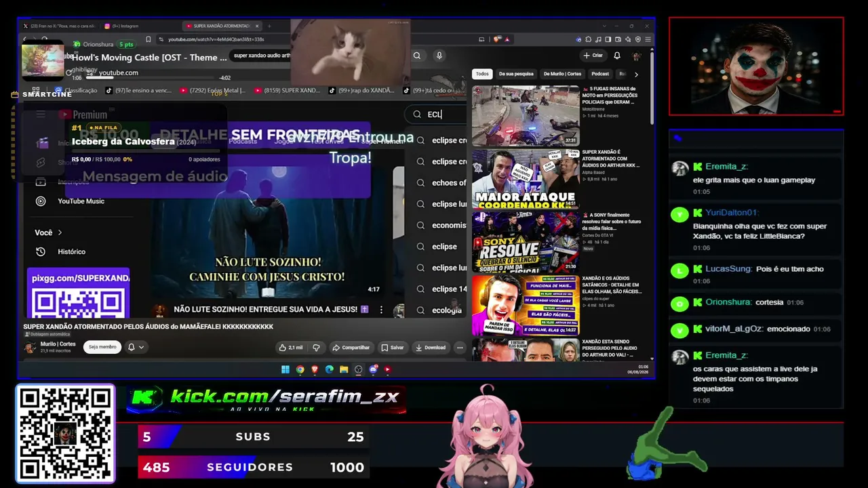Activate voice search microphone icon
Image resolution: width=868 pixels, height=488 pixels.
439,56
